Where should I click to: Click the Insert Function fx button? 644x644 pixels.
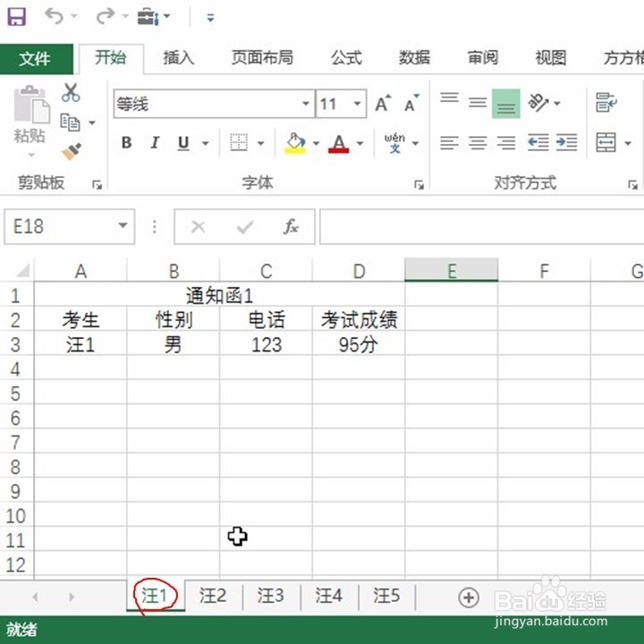(x=291, y=226)
